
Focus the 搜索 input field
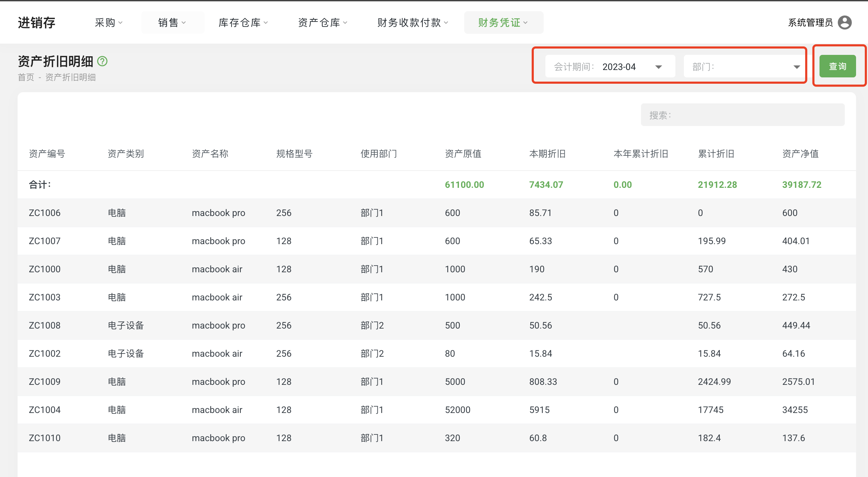coord(743,115)
